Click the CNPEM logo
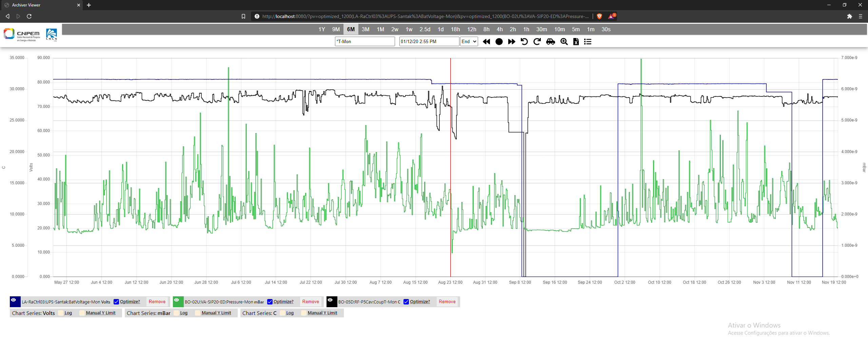This screenshot has width=868, height=353. point(22,35)
